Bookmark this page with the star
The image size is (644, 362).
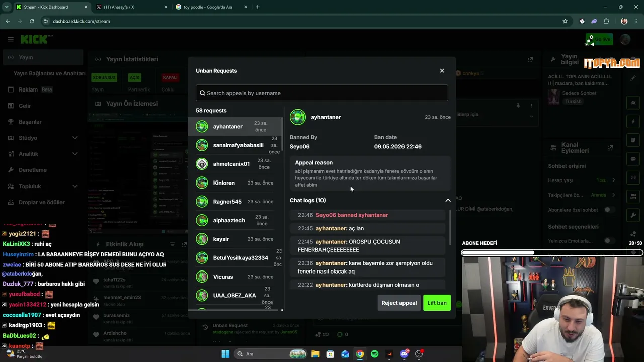565,21
